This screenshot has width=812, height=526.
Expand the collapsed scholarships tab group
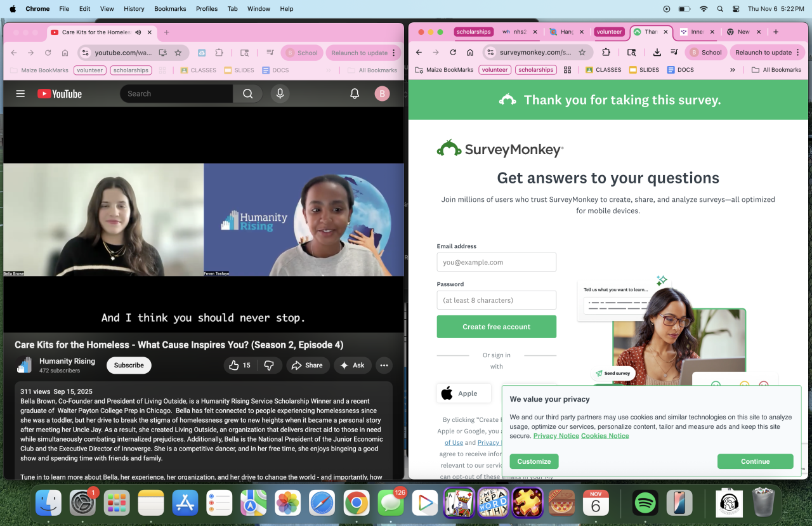tap(474, 32)
